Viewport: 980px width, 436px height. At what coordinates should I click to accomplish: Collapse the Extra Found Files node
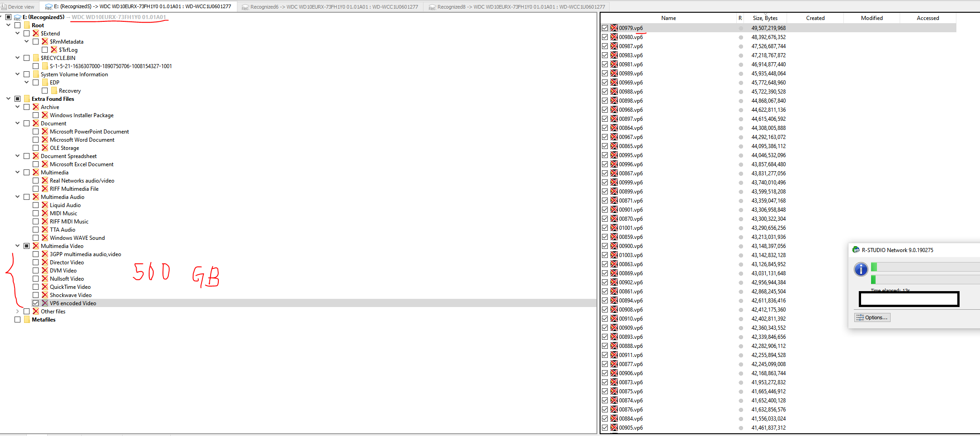click(x=9, y=99)
